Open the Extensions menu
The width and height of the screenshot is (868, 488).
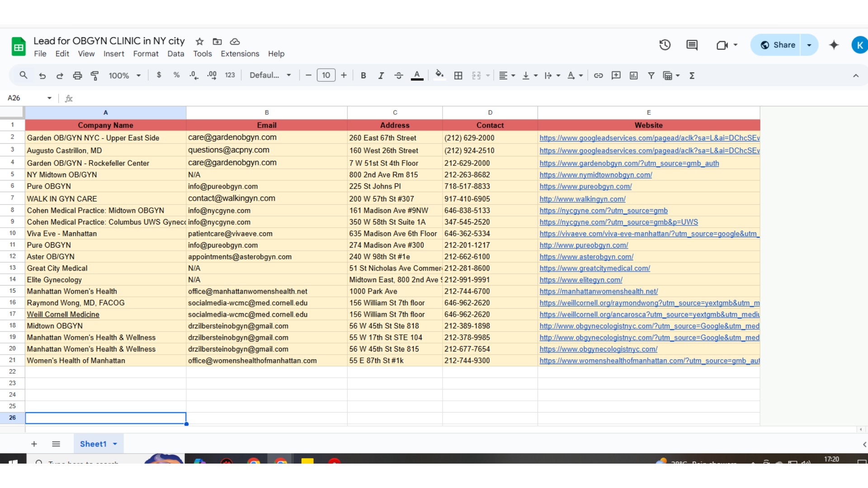tap(240, 54)
